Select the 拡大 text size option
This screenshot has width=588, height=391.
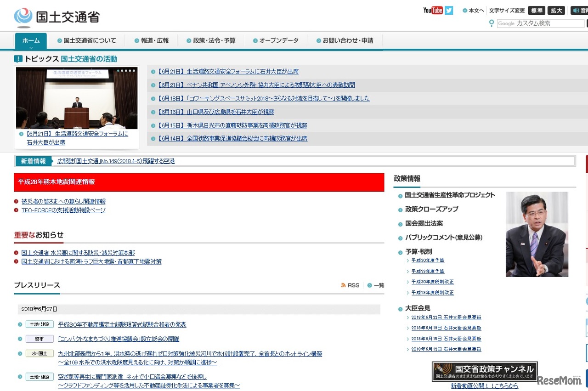tap(556, 10)
